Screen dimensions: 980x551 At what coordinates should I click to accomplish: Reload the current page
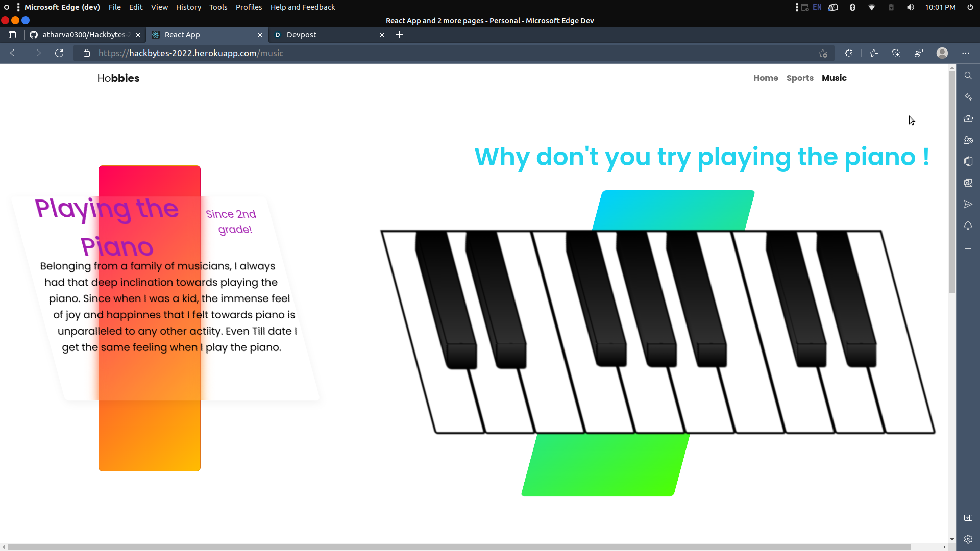(59, 53)
